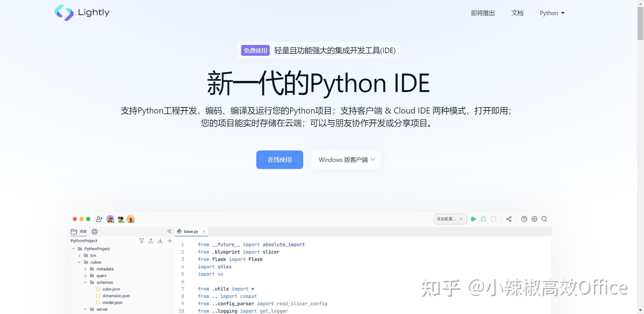This screenshot has height=314, width=644.
Task: Open search with the magnifier icon
Action: [544, 219]
